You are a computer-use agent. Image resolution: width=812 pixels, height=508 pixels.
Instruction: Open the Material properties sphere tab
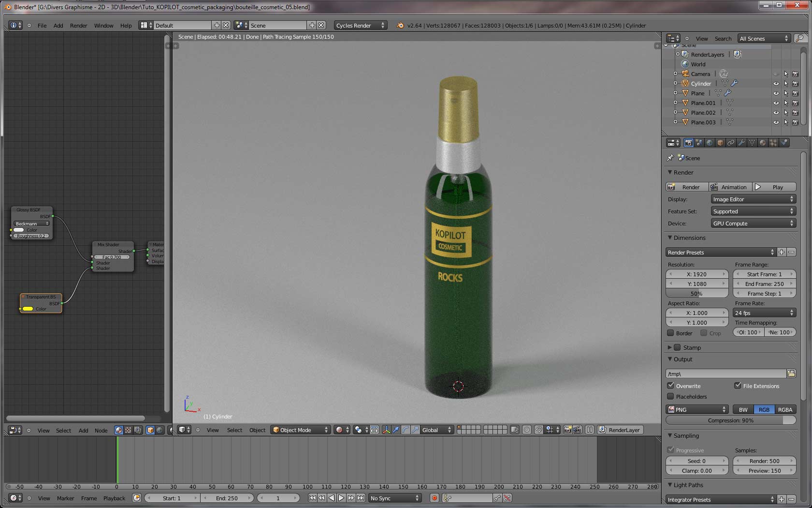point(763,143)
